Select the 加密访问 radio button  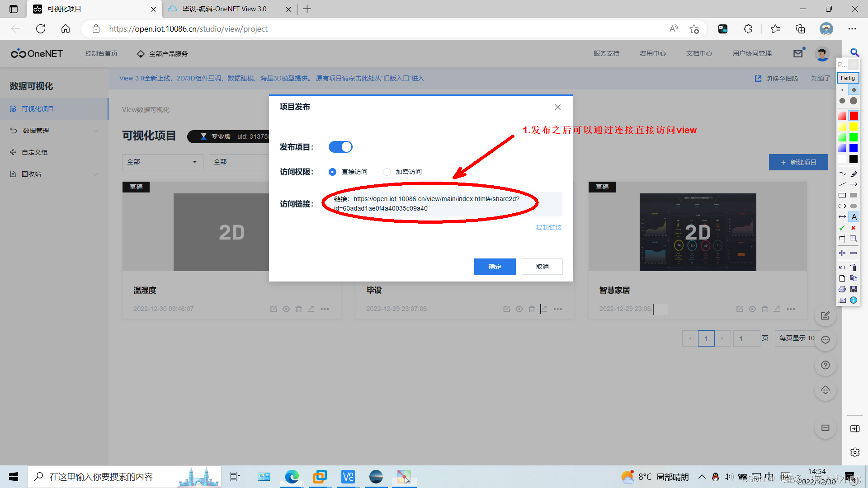point(387,172)
